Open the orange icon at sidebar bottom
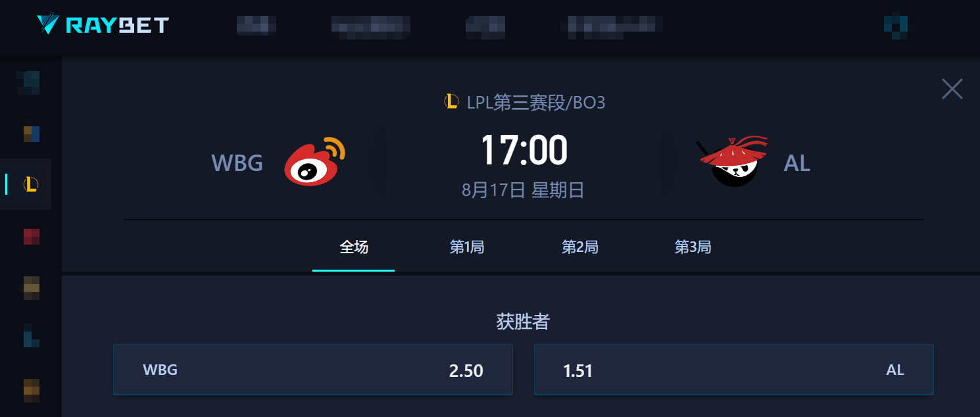 click(x=32, y=391)
